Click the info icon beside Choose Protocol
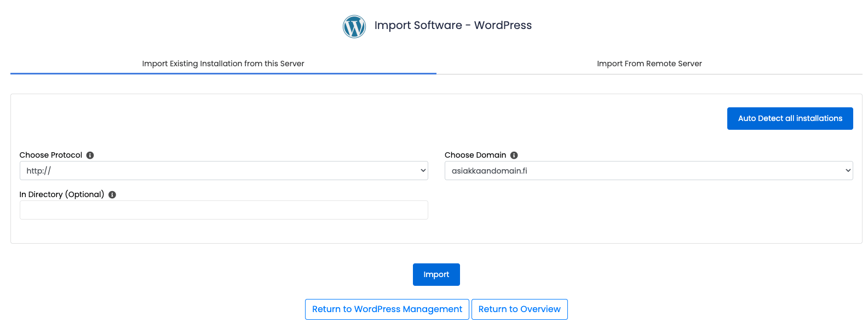 [90, 156]
